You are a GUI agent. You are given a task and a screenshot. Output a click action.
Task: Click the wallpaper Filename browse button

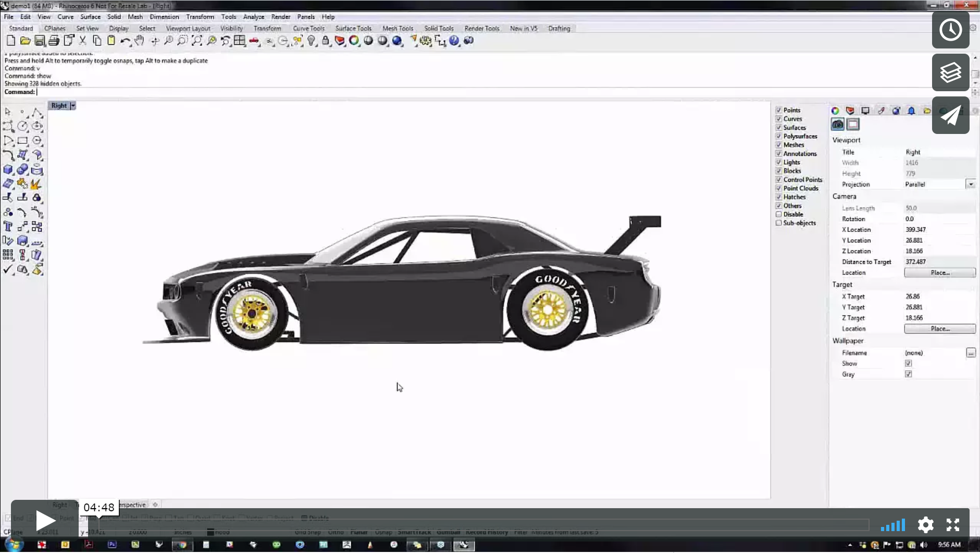pyautogui.click(x=971, y=353)
